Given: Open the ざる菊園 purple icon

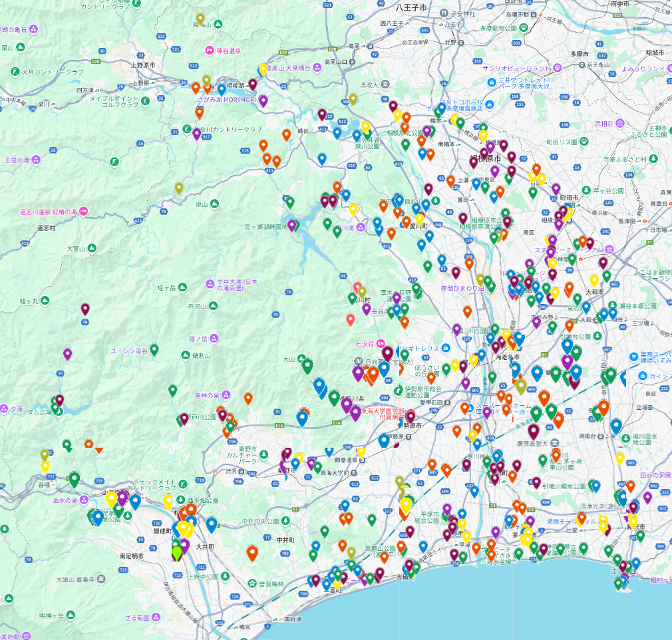Looking at the screenshot, I should (x=156, y=617).
